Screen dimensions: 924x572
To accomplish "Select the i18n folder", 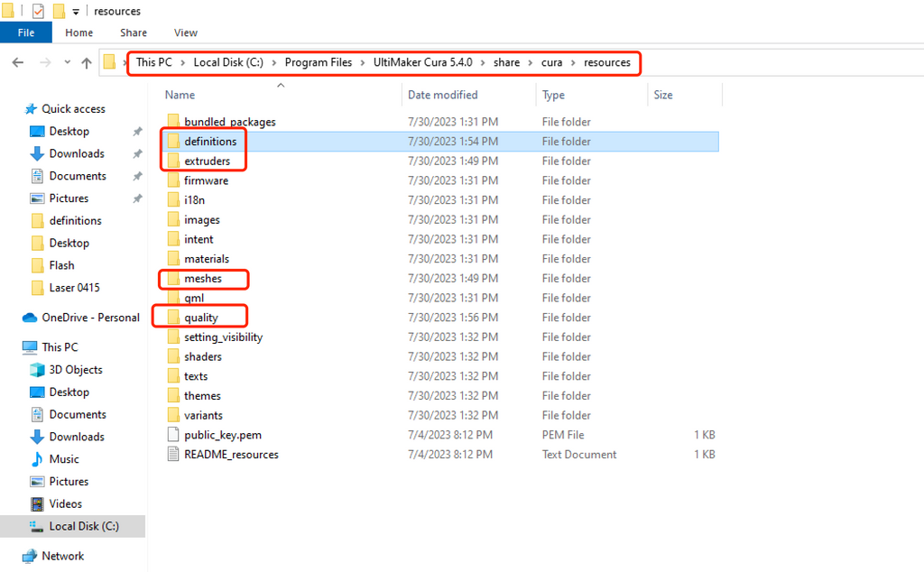I will click(x=194, y=200).
